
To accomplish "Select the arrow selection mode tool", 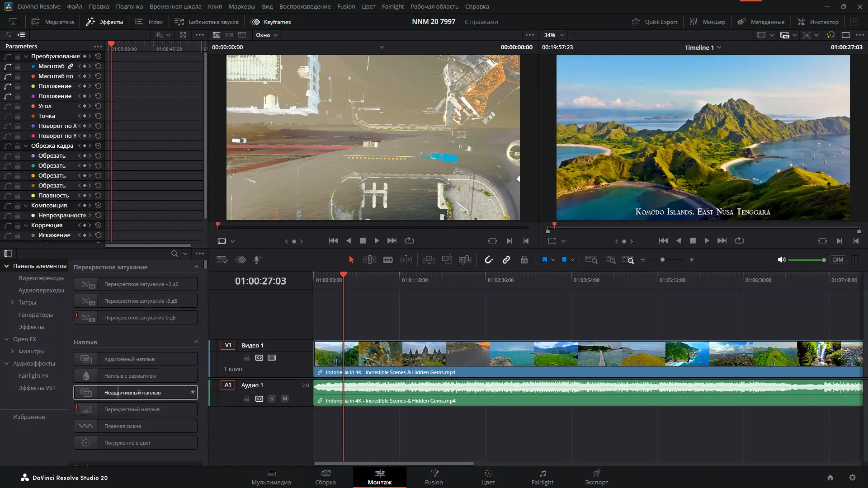I will pyautogui.click(x=351, y=260).
